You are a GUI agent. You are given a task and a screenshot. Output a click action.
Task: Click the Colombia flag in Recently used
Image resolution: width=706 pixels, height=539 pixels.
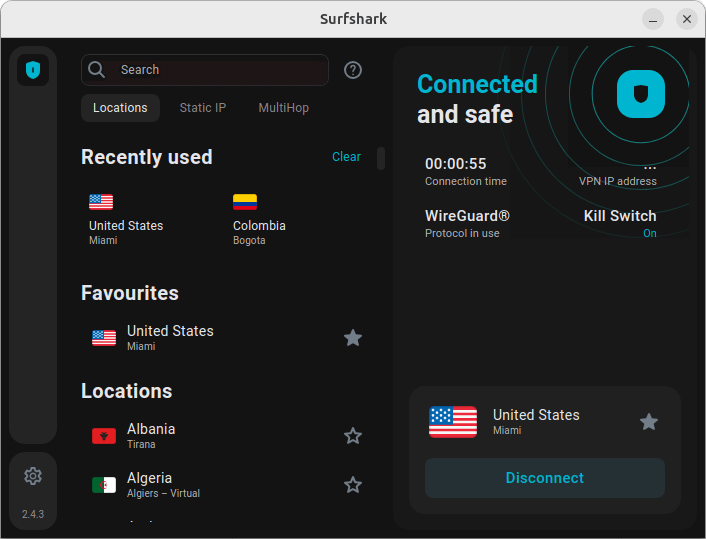[245, 202]
